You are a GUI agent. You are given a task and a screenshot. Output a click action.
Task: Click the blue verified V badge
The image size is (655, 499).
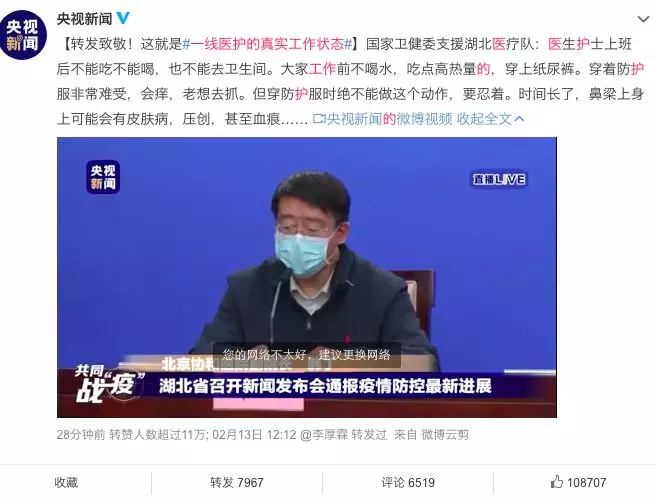tap(122, 18)
